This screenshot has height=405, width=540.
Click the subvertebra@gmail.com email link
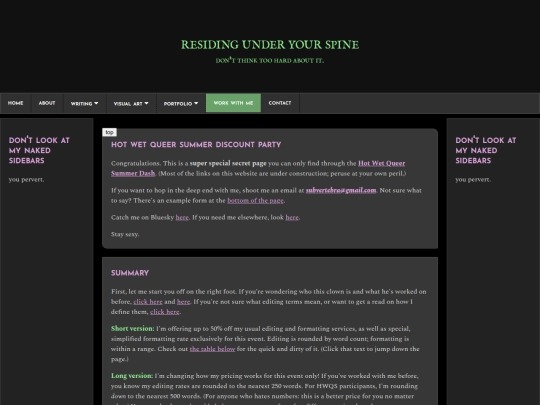tap(341, 190)
